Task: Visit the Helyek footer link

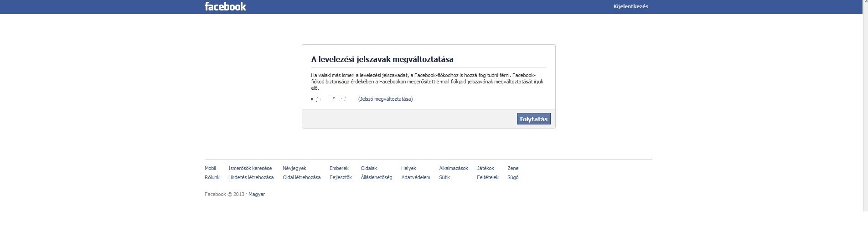Action: (x=408, y=168)
